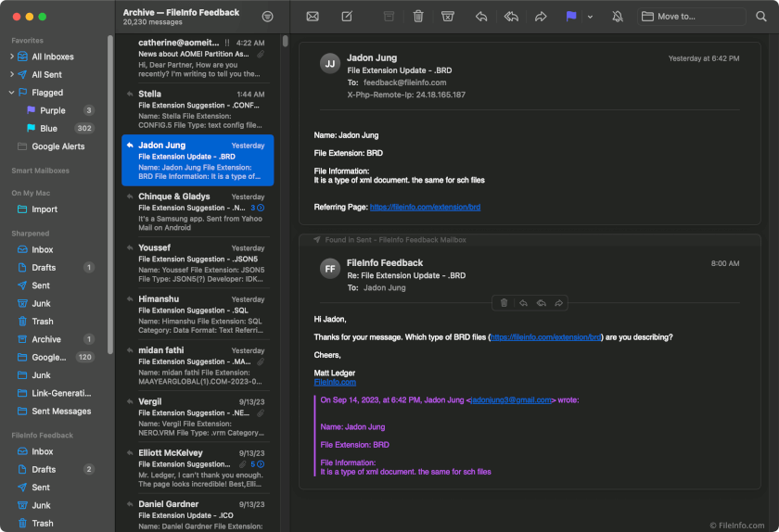Click the sidebar scrollbar
Viewport: 779px width, 532px height.
point(110,194)
